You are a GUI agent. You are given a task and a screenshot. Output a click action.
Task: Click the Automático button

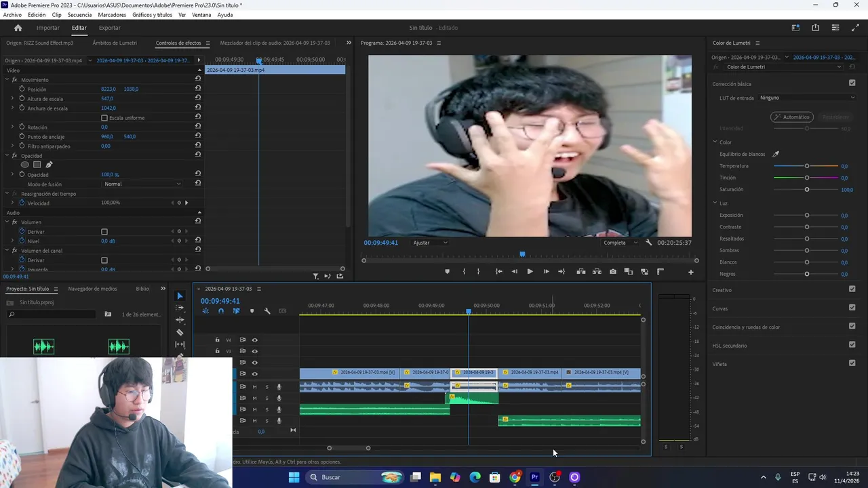(792, 117)
